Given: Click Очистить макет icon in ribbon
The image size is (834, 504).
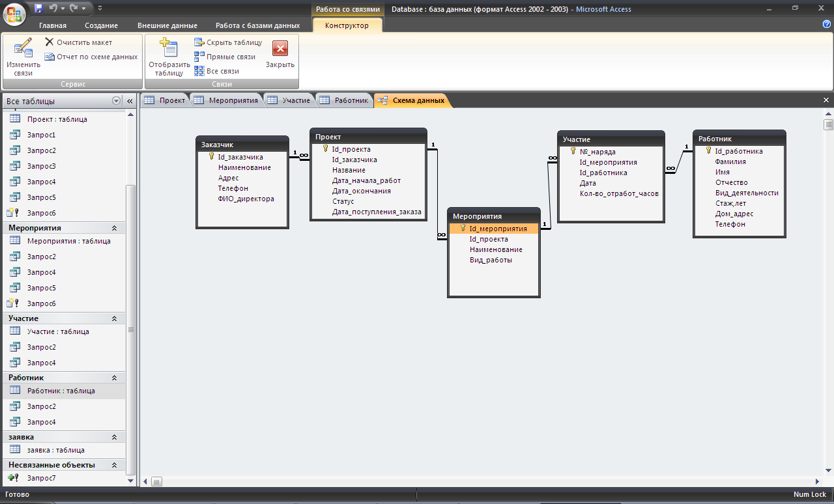Looking at the screenshot, I should tap(50, 42).
